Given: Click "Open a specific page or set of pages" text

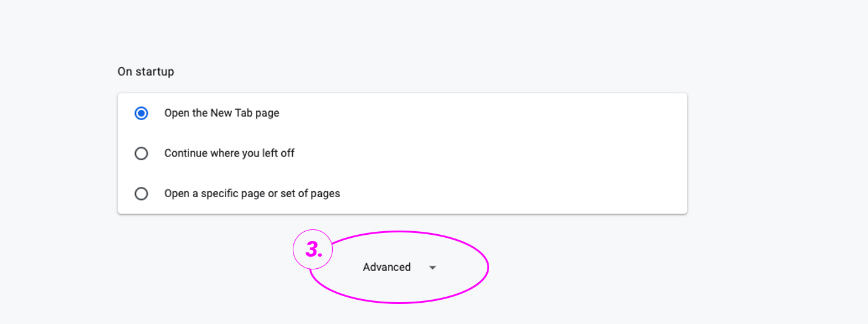Looking at the screenshot, I should click(x=252, y=194).
